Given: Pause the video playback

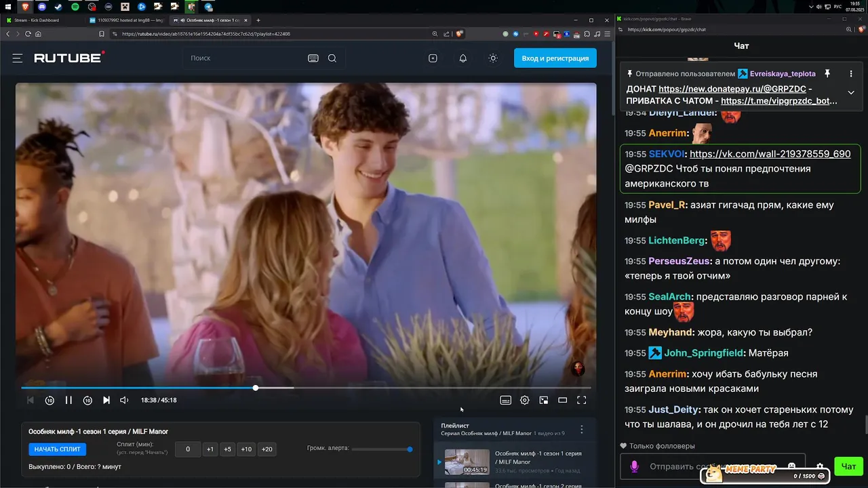Looking at the screenshot, I should [x=68, y=400].
